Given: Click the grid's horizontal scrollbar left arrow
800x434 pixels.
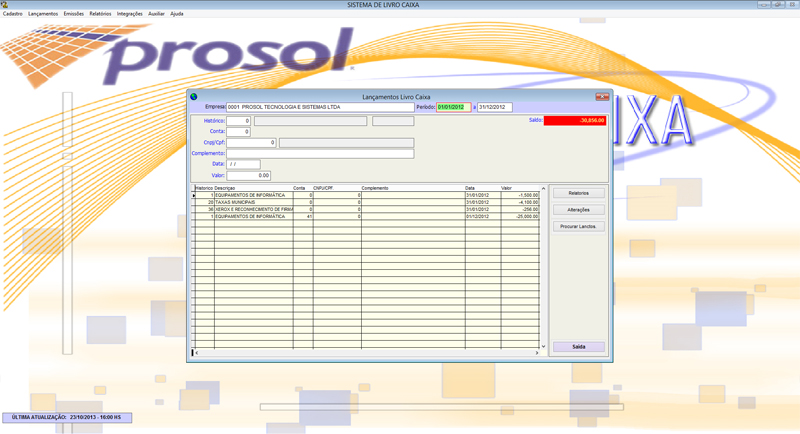Looking at the screenshot, I should tap(197, 352).
